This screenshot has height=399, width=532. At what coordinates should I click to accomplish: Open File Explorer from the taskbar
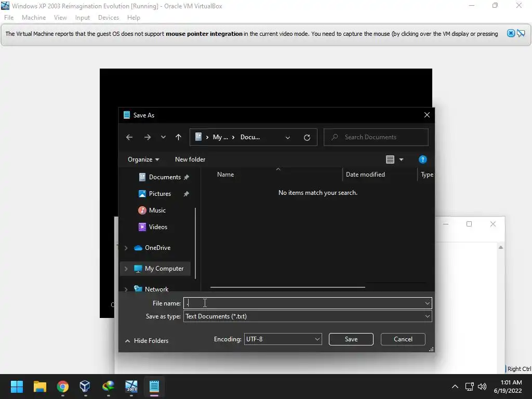click(x=39, y=387)
